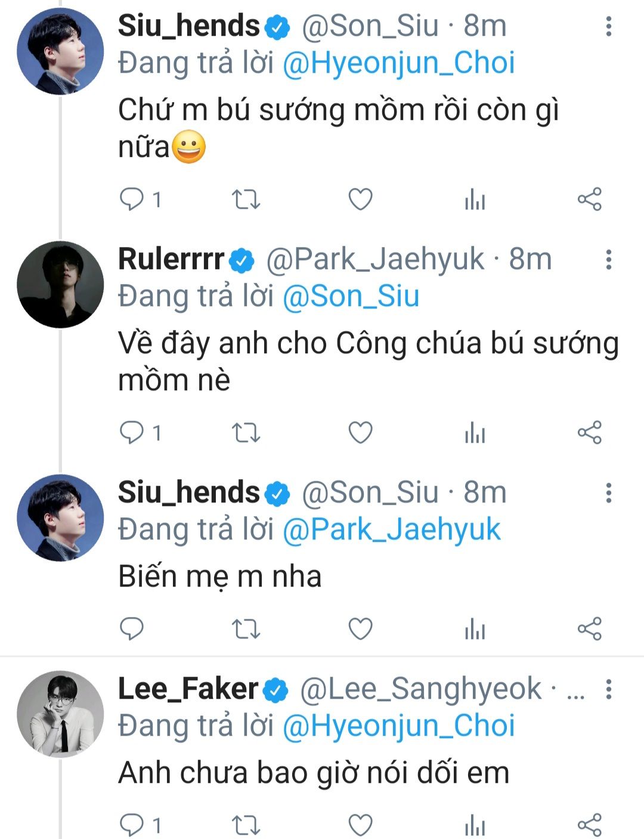644x839 pixels.
Task: Share Siu_hends's first tweet
Action: [x=589, y=199]
